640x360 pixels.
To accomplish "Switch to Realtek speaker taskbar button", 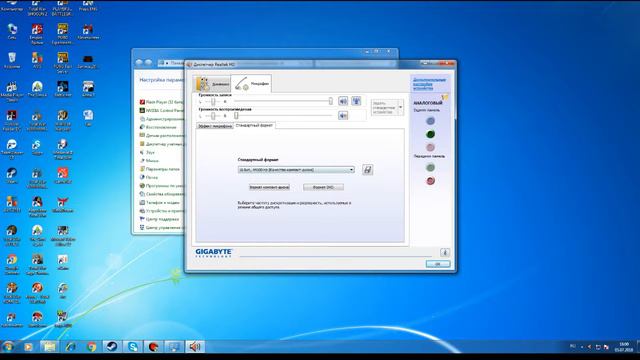I will [195, 347].
